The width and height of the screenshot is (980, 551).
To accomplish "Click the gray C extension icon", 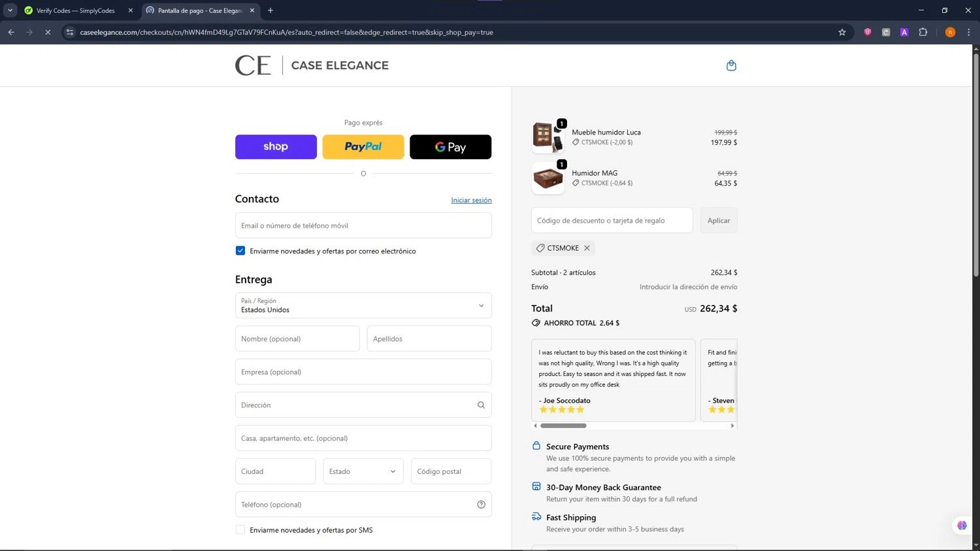I will click(x=886, y=32).
